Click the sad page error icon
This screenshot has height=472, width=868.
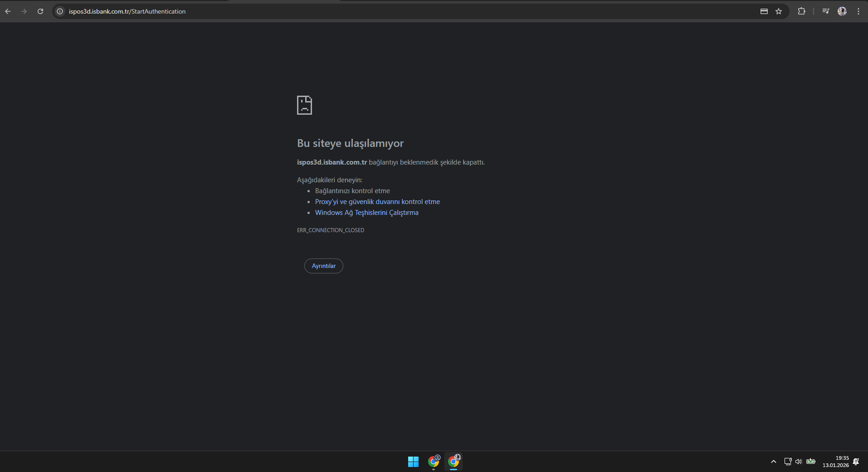coord(304,105)
